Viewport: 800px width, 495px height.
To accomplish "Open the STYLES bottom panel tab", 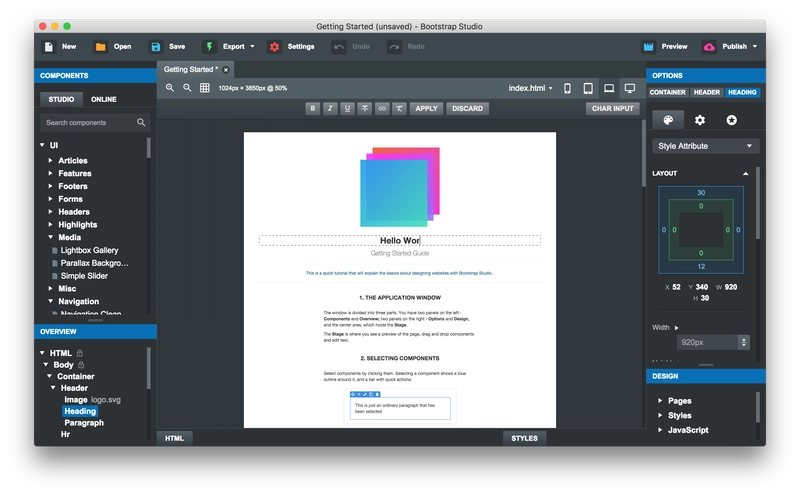I will [x=524, y=438].
